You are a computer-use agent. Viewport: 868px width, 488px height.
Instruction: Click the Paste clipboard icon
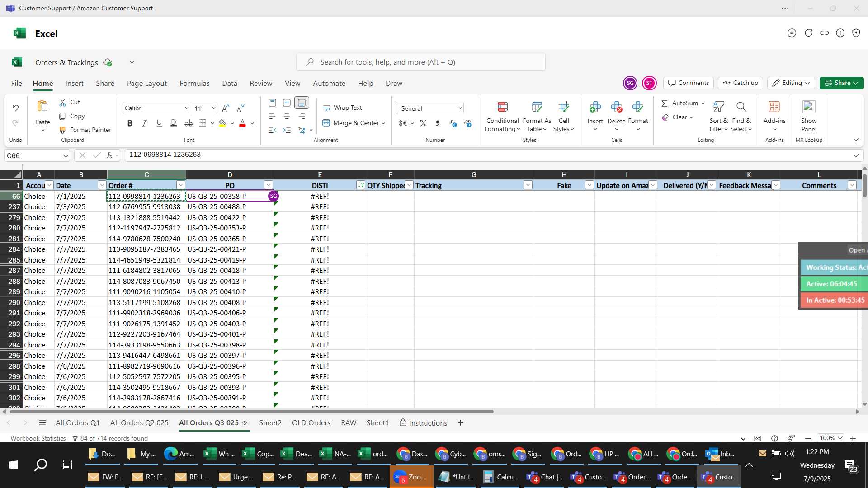42,106
